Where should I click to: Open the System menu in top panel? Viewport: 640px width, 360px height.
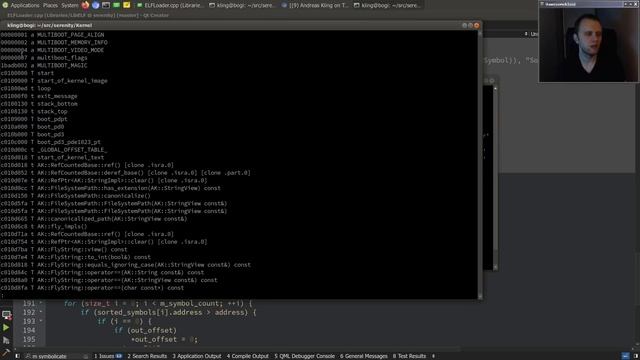point(69,5)
